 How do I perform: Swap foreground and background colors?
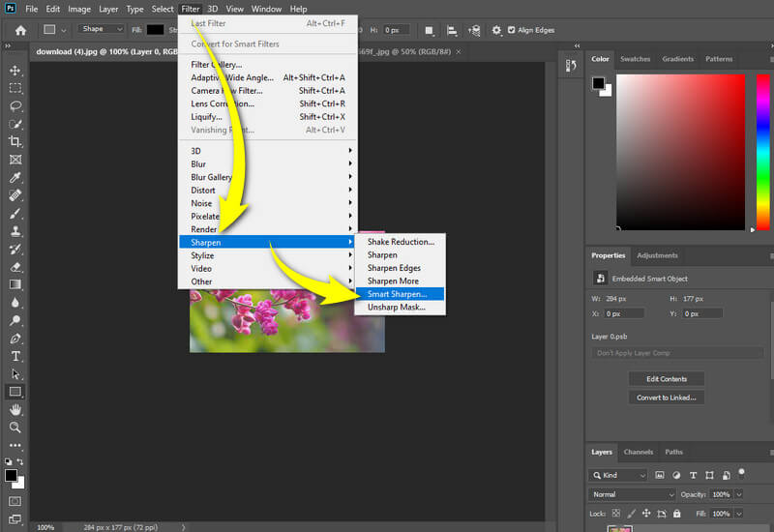click(x=20, y=461)
